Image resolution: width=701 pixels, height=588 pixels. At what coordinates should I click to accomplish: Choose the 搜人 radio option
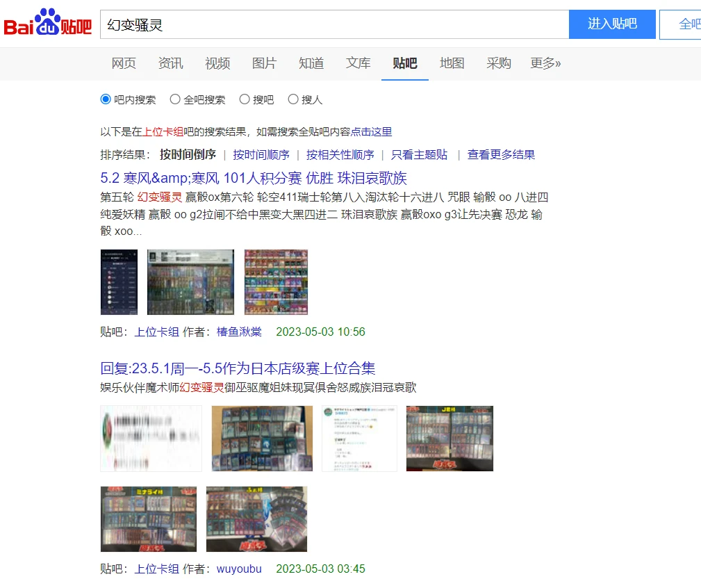point(292,99)
